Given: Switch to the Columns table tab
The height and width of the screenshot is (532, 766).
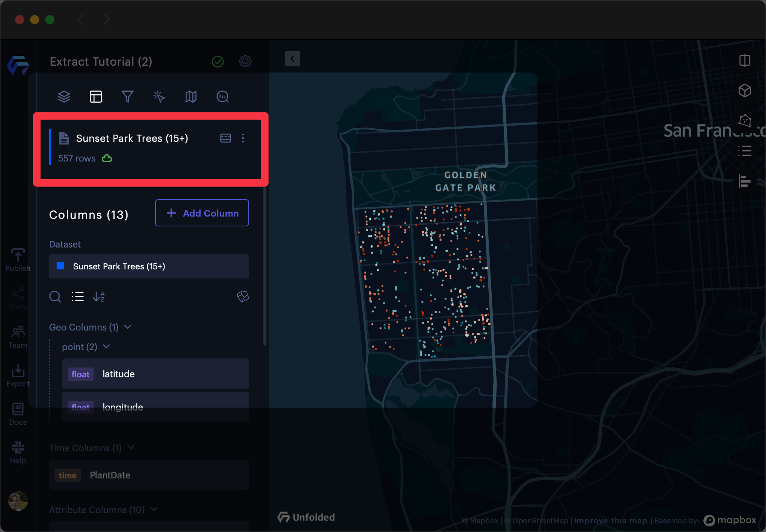Looking at the screenshot, I should tap(96, 97).
